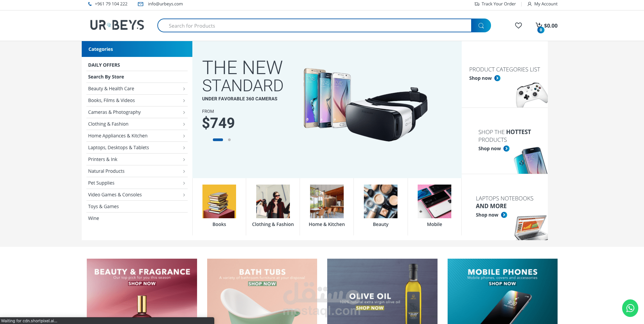
Task: Click the WhatsApp chat icon
Action: click(x=630, y=308)
